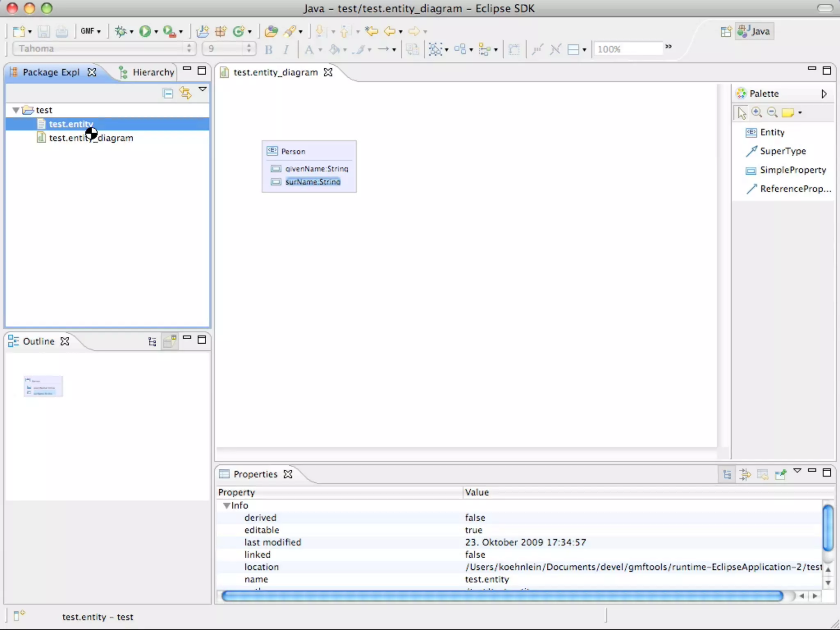The image size is (840, 630).
Task: Open the Java perspective button
Action: [x=755, y=31]
